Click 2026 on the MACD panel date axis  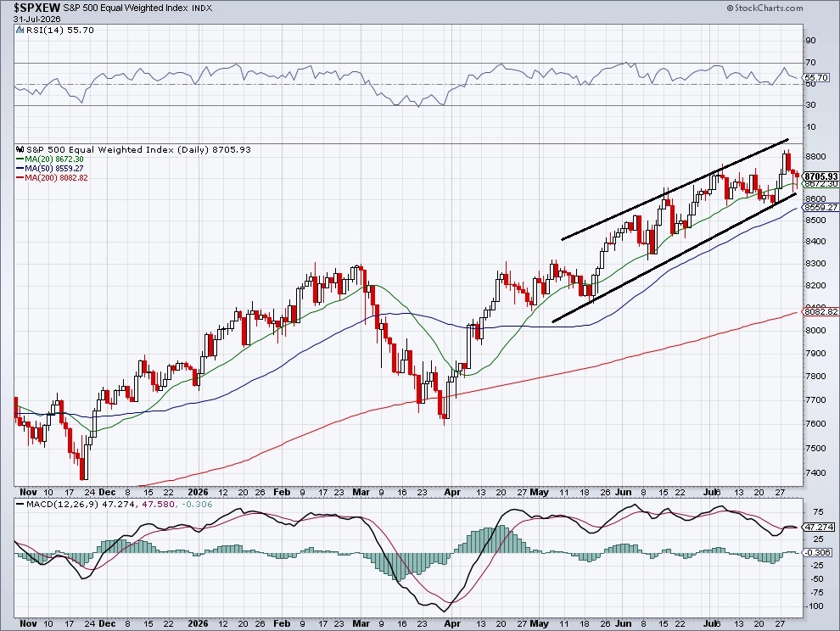[x=199, y=623]
